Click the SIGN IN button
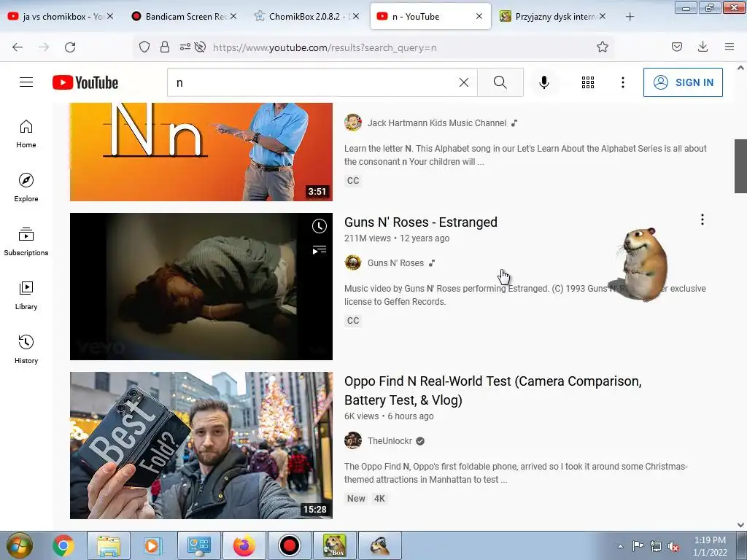The height and width of the screenshot is (560, 747). [683, 82]
